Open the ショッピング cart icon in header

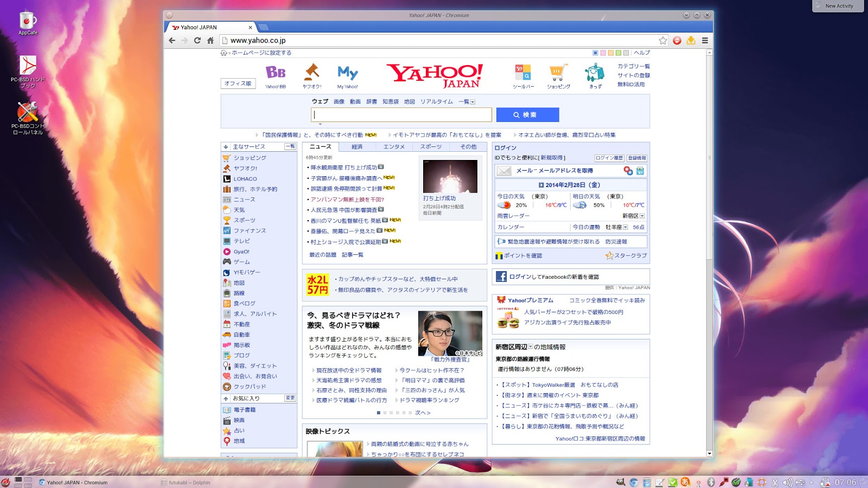(558, 72)
